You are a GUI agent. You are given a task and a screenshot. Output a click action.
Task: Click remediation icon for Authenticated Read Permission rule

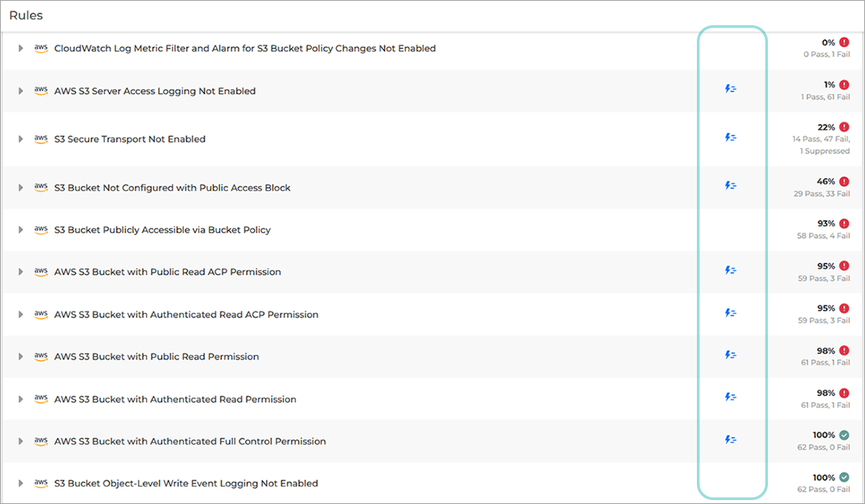click(x=730, y=398)
